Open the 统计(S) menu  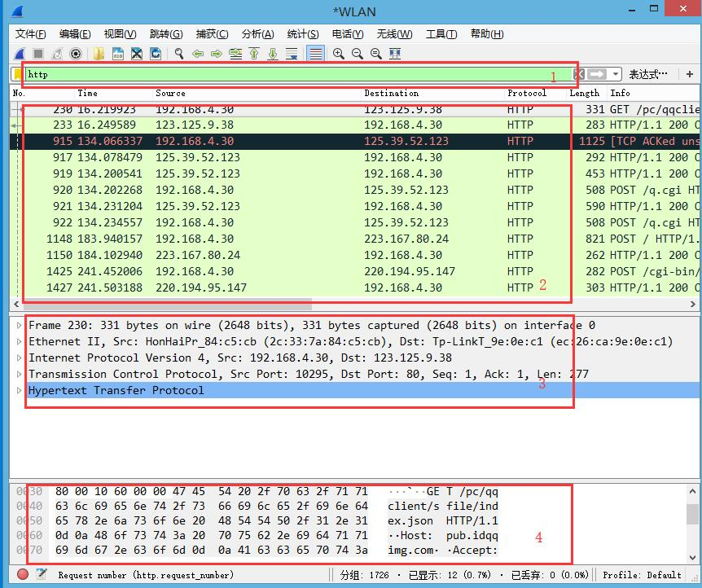[303, 34]
